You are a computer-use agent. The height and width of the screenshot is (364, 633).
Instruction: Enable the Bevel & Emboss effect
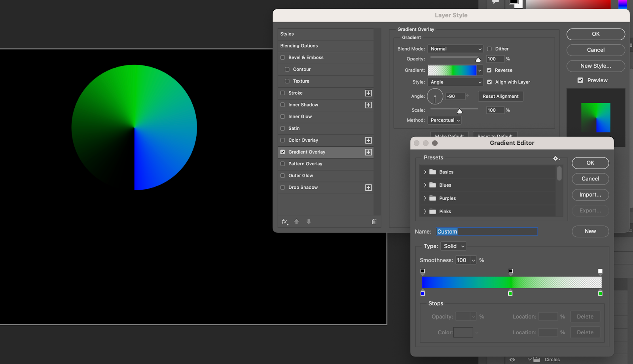(x=283, y=58)
